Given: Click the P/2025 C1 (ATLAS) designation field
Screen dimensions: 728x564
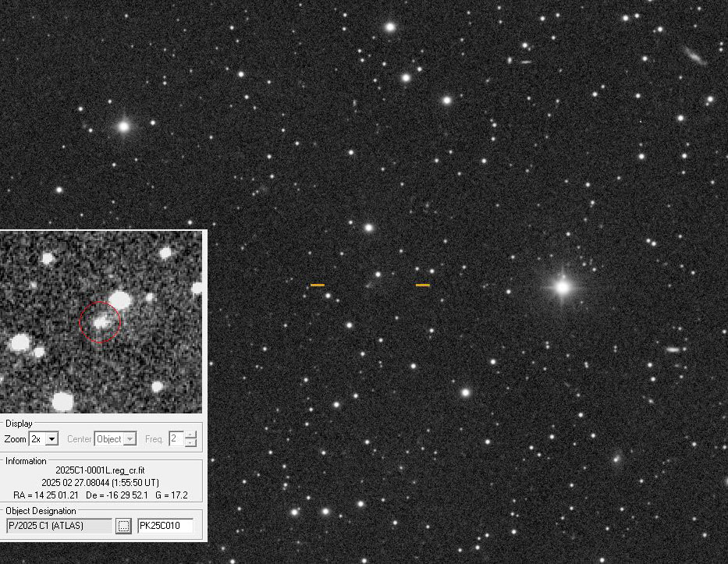Looking at the screenshot, I should click(59, 526).
